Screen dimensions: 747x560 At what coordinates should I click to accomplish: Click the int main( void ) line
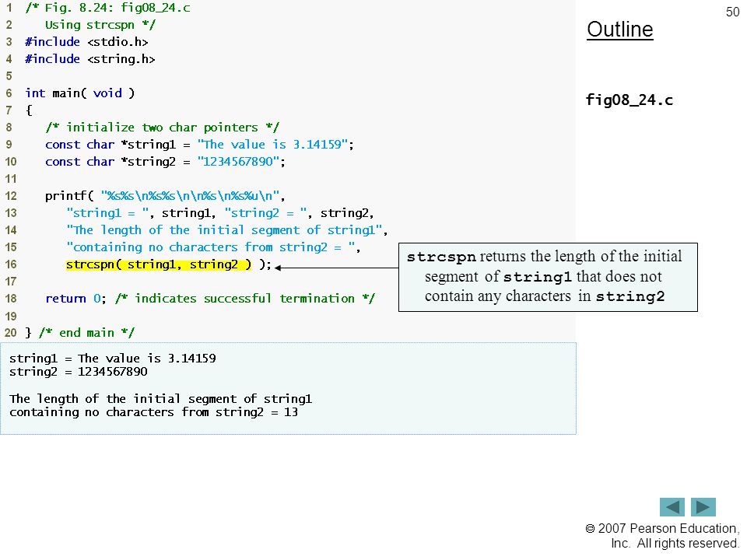click(80, 93)
